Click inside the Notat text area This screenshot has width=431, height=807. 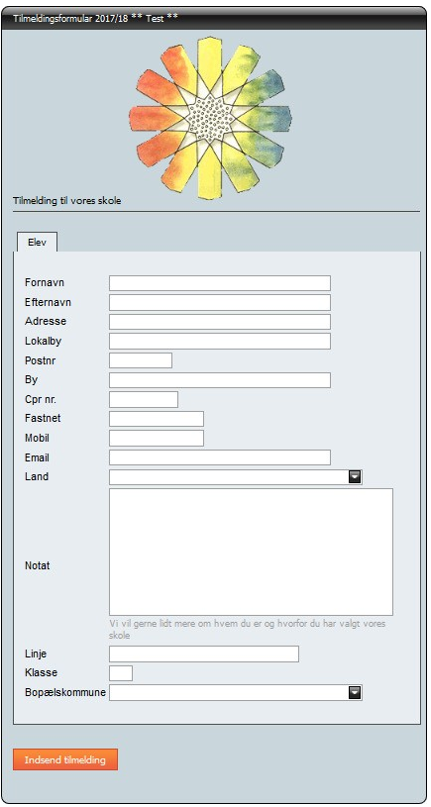click(251, 552)
